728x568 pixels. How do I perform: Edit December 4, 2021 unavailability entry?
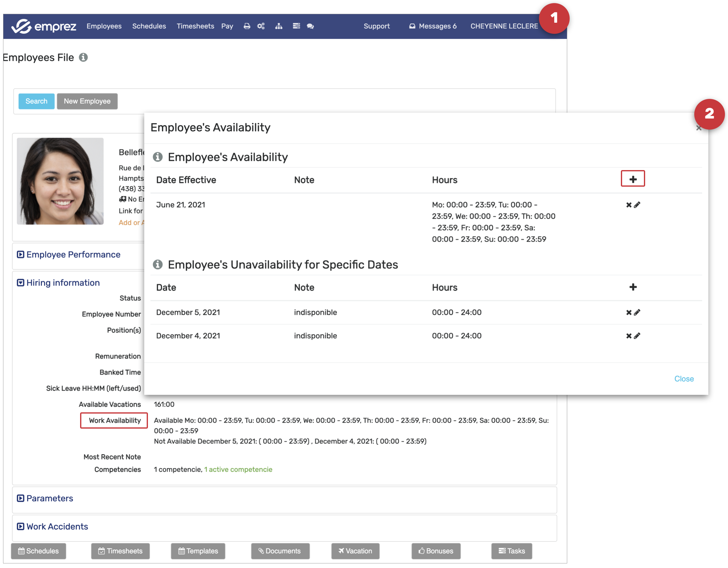point(637,336)
